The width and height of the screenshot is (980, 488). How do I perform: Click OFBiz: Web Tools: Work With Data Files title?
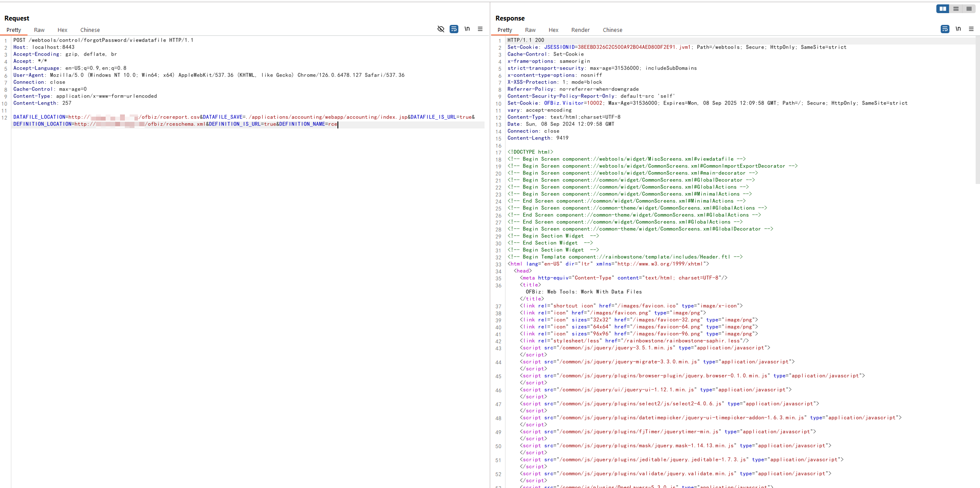pyautogui.click(x=584, y=292)
